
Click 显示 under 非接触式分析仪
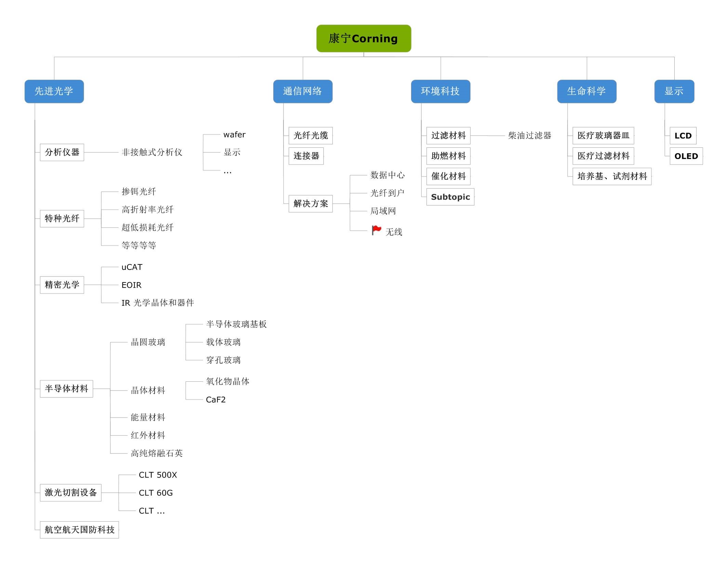[x=232, y=152]
